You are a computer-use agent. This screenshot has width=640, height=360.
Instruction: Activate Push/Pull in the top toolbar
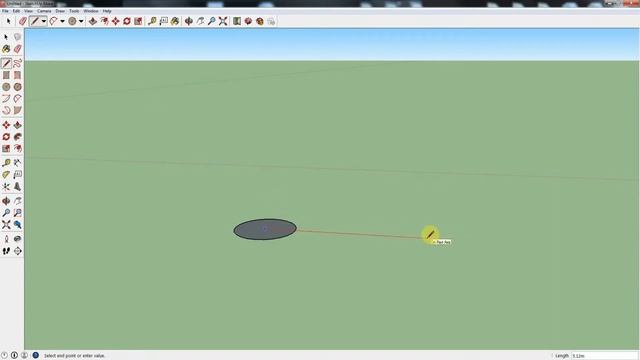pyautogui.click(x=93, y=21)
